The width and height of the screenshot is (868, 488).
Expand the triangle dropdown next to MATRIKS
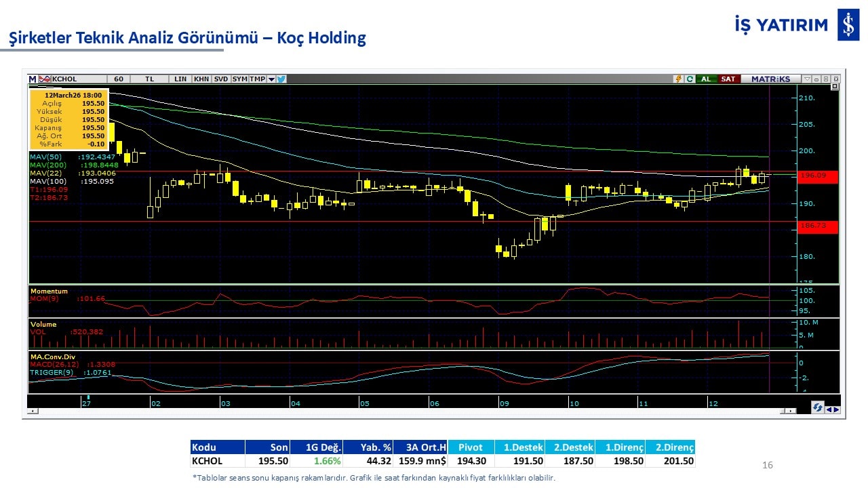point(806,79)
